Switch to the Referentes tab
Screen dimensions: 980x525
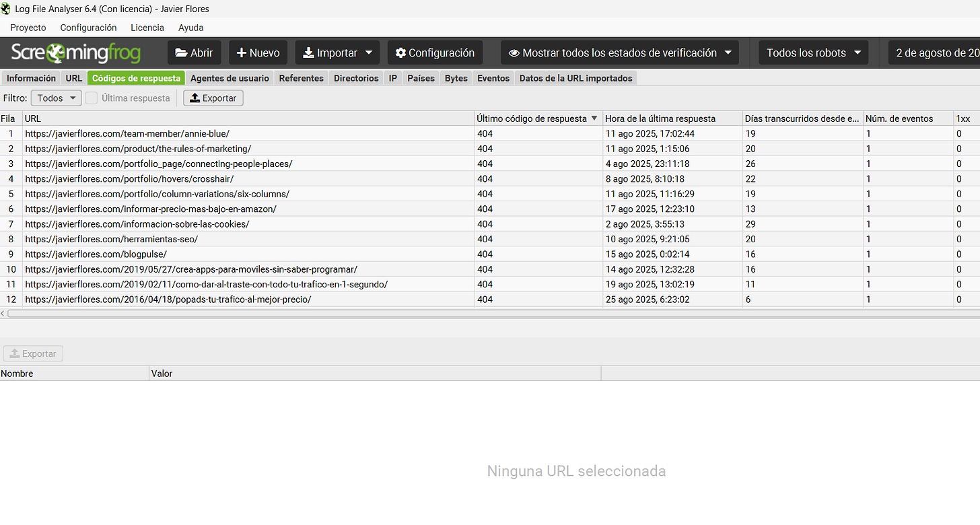tap(302, 78)
